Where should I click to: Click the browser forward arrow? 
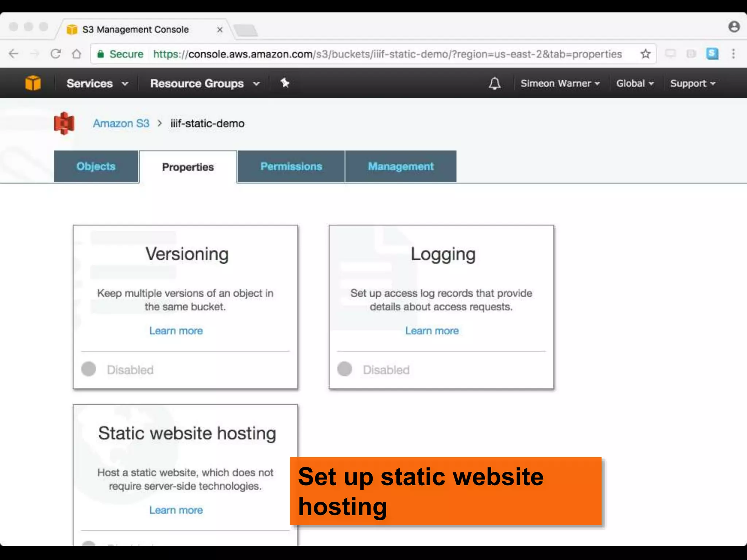[35, 54]
